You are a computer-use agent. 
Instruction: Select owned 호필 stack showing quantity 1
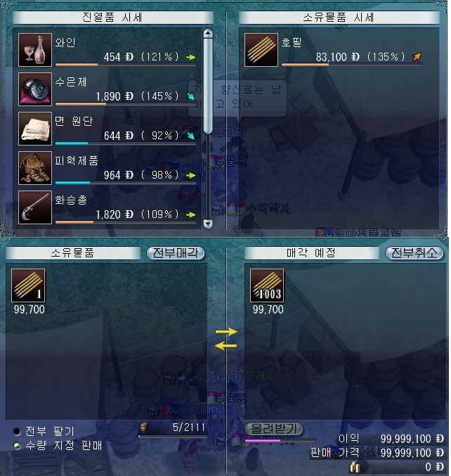28,285
